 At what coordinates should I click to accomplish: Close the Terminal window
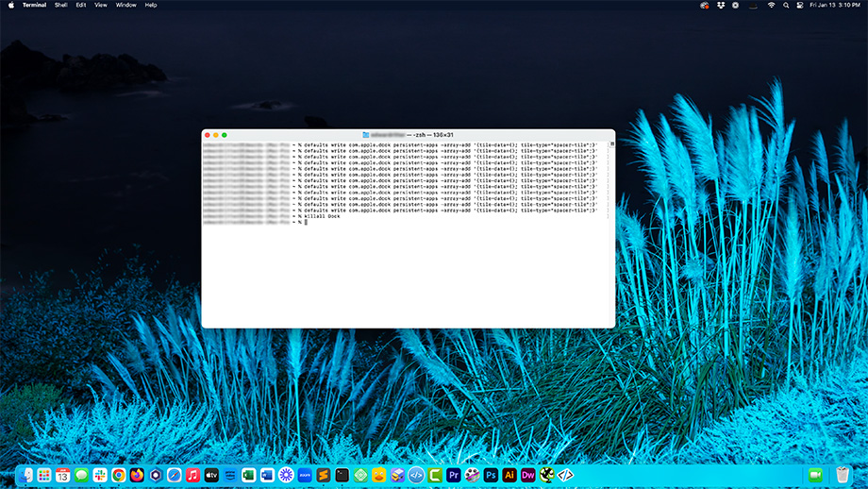pos(208,135)
